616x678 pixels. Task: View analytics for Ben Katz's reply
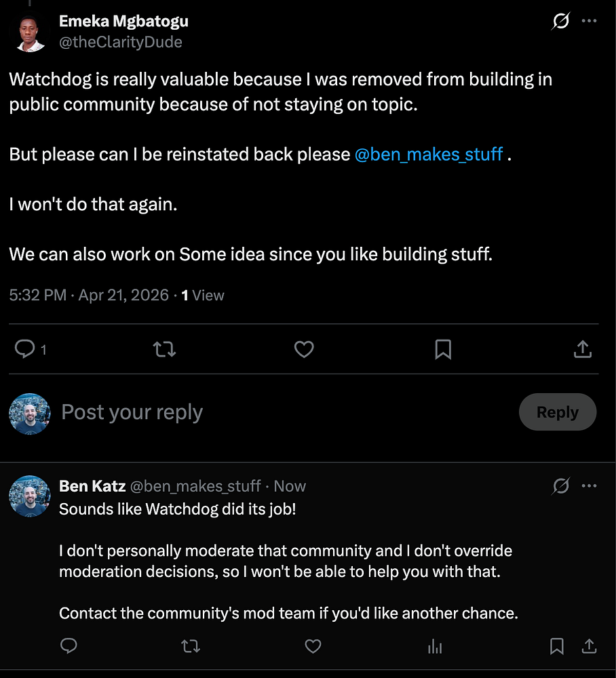click(x=435, y=647)
